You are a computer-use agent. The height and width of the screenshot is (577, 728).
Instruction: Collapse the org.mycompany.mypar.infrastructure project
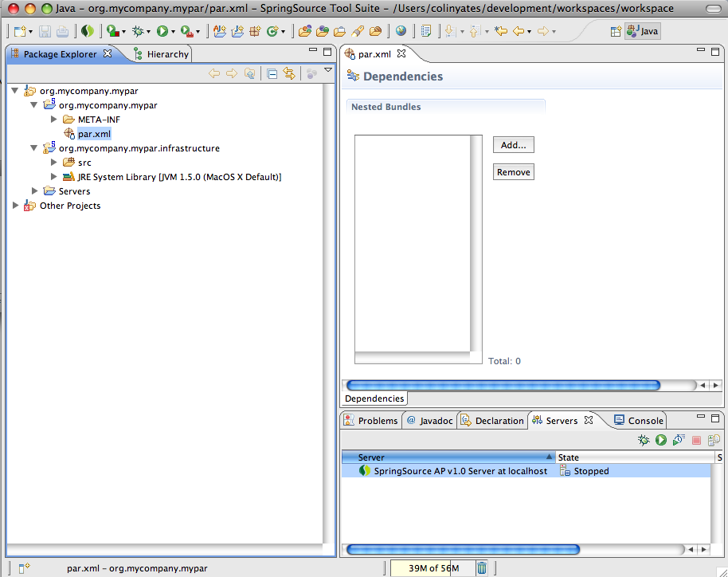[34, 148]
